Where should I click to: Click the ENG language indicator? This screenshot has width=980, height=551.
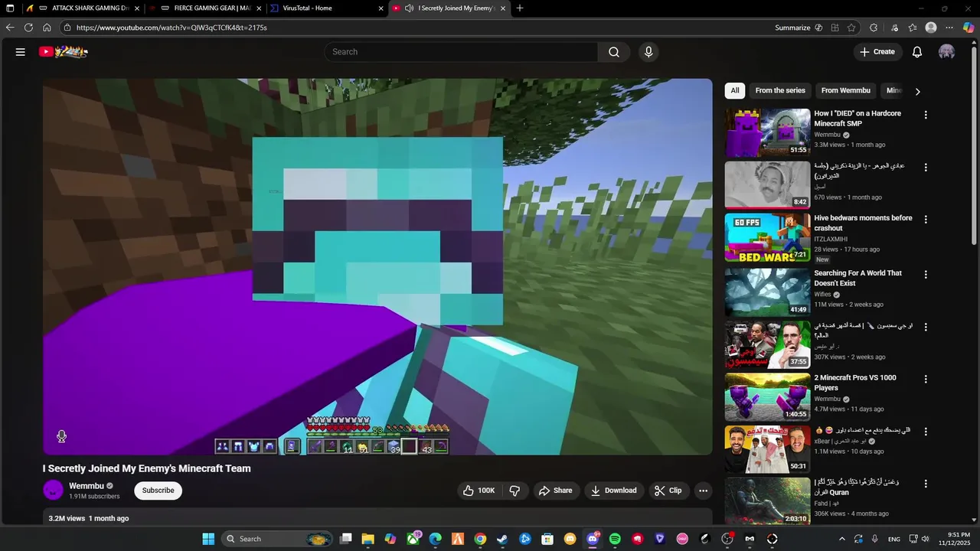[894, 539]
